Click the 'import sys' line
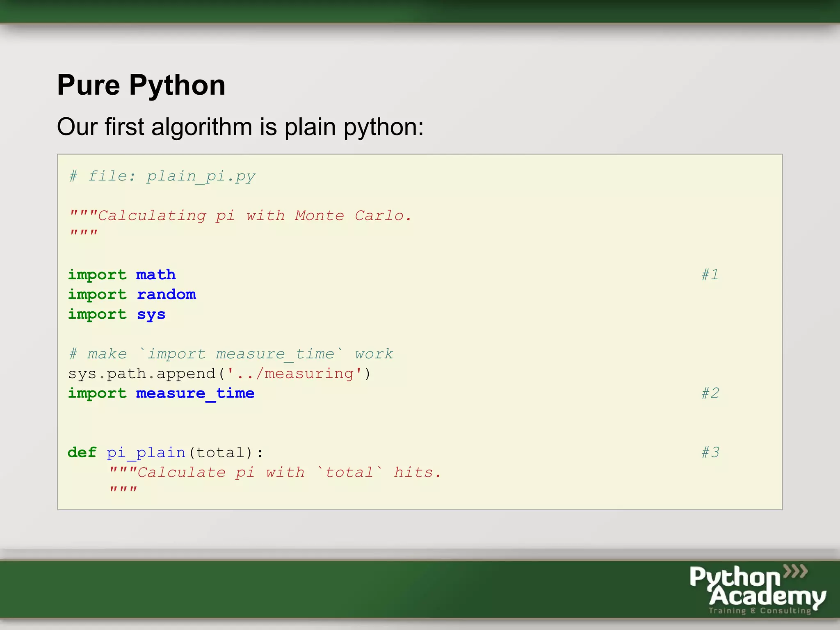 [x=117, y=315]
